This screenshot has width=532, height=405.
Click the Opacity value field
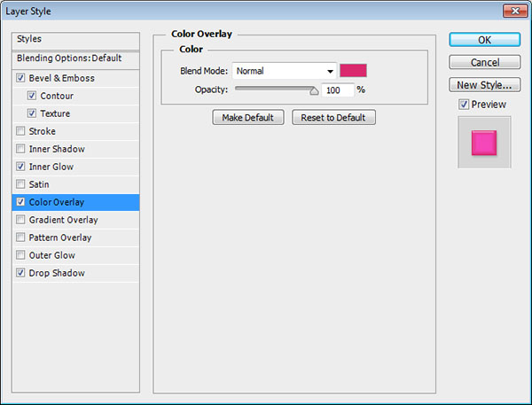pos(338,90)
